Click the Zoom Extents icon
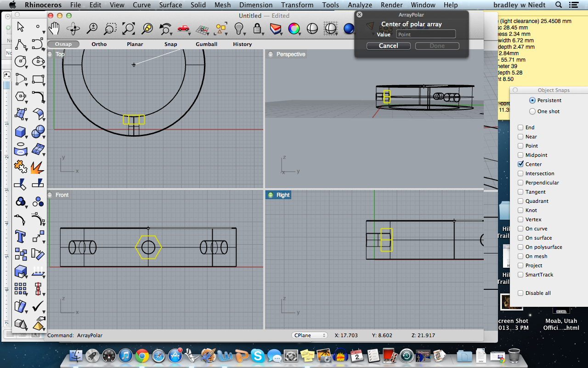Image resolution: width=588 pixels, height=368 pixels. [x=128, y=29]
